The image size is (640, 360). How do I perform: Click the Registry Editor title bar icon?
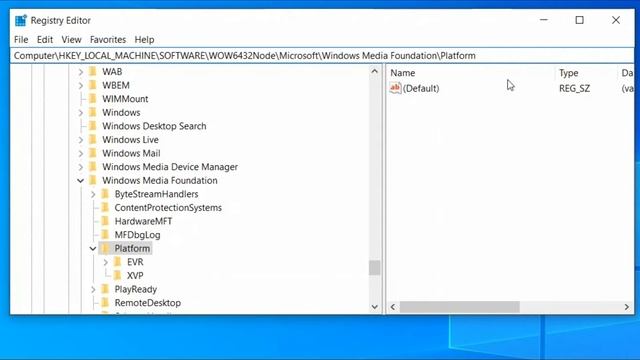pyautogui.click(x=21, y=20)
